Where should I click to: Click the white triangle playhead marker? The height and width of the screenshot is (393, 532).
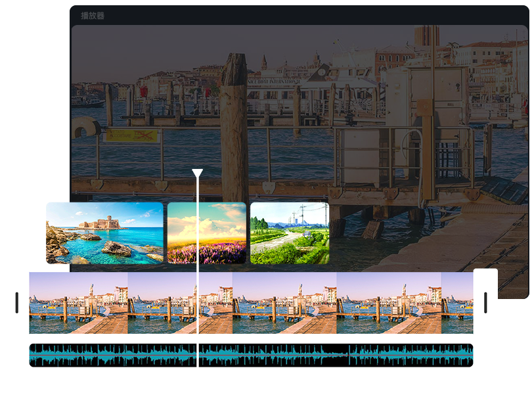coord(197,173)
